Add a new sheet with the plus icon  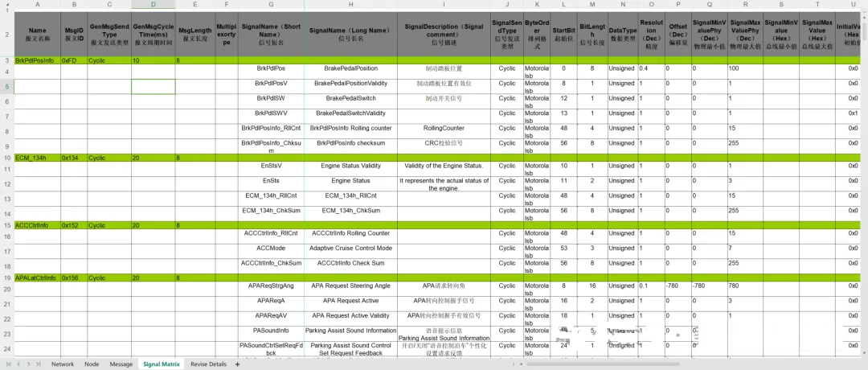[237, 364]
